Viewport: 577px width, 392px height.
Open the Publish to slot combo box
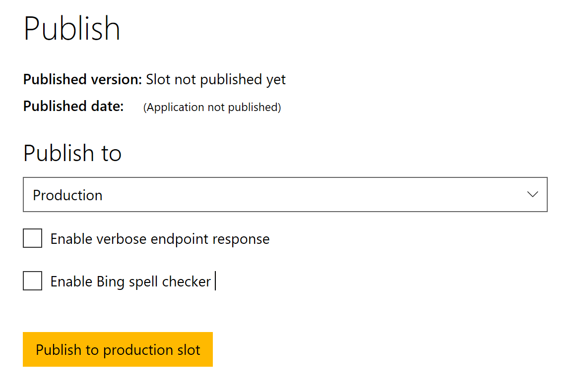point(285,194)
